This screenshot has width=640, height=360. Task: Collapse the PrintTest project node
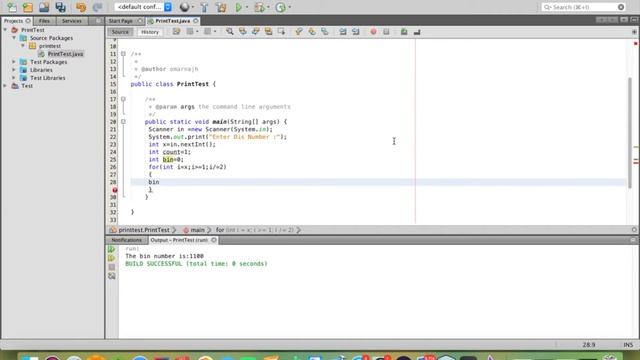(x=5, y=30)
